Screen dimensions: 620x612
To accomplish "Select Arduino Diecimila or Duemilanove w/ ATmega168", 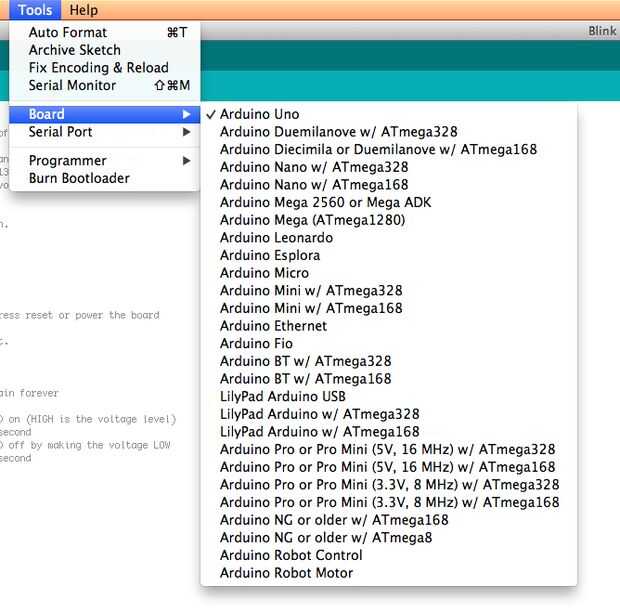I will point(389,149).
